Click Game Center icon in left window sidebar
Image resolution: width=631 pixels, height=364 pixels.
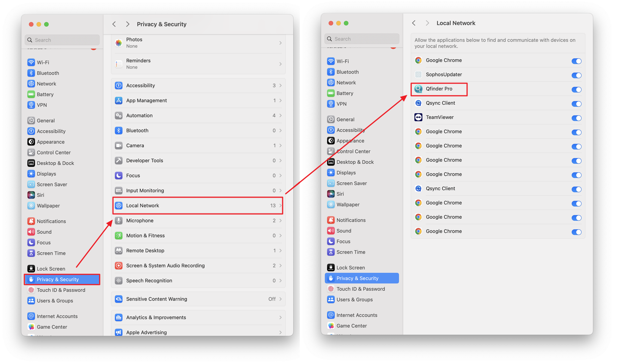click(x=31, y=327)
